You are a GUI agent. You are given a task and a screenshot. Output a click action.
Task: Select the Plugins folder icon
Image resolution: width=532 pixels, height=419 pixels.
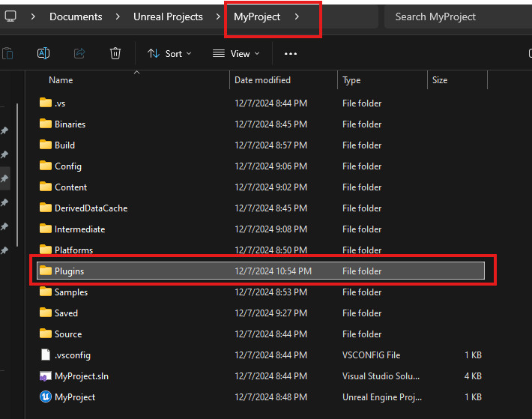coord(46,271)
